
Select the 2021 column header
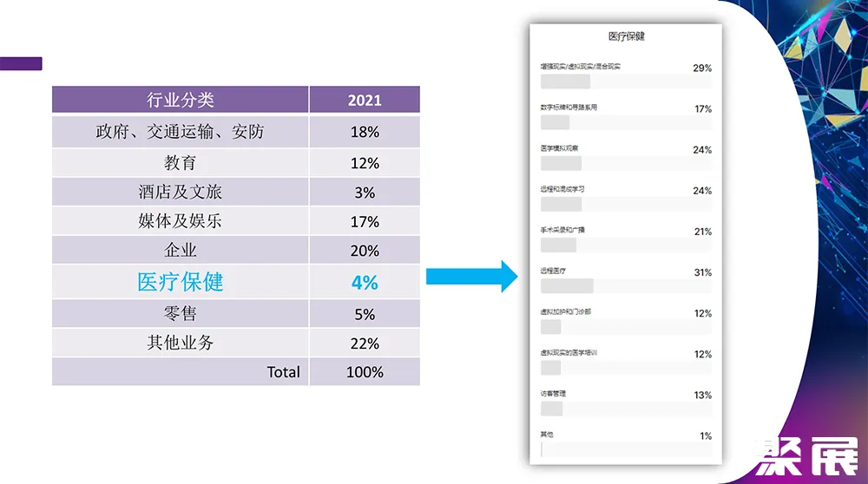pyautogui.click(x=365, y=100)
